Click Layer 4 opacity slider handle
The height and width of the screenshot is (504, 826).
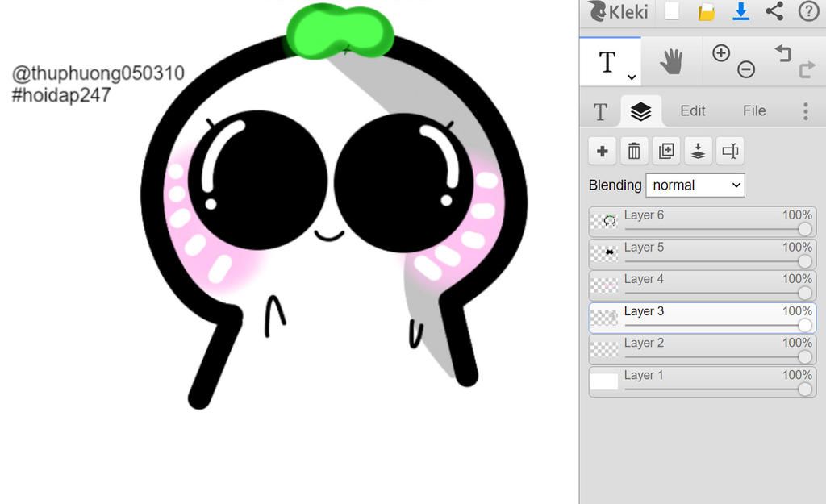pyautogui.click(x=804, y=293)
